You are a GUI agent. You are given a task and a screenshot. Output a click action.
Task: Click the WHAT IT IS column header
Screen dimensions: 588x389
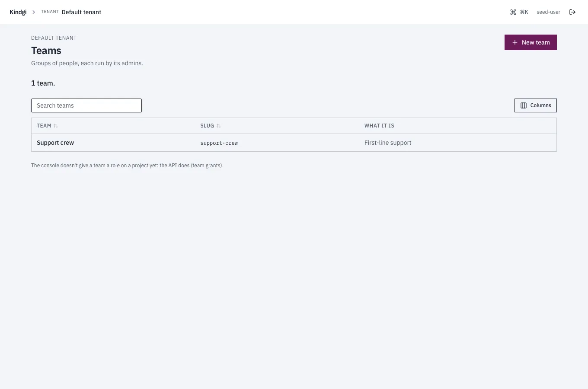click(379, 126)
